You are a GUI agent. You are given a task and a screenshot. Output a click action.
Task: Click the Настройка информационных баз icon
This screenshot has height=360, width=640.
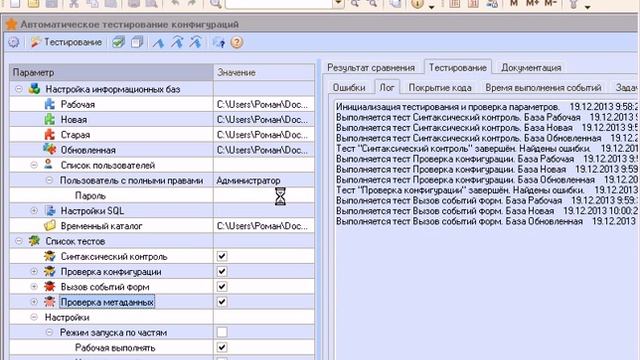pos(34,89)
